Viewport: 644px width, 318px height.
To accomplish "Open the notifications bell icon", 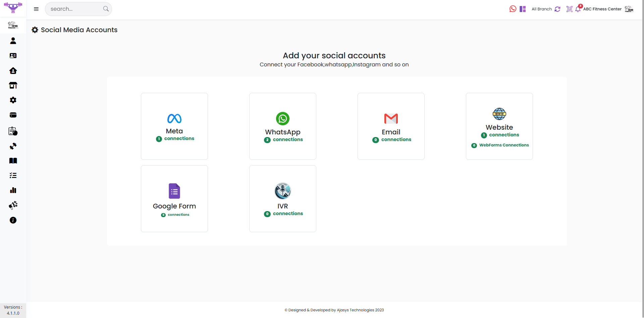I will pyautogui.click(x=578, y=9).
